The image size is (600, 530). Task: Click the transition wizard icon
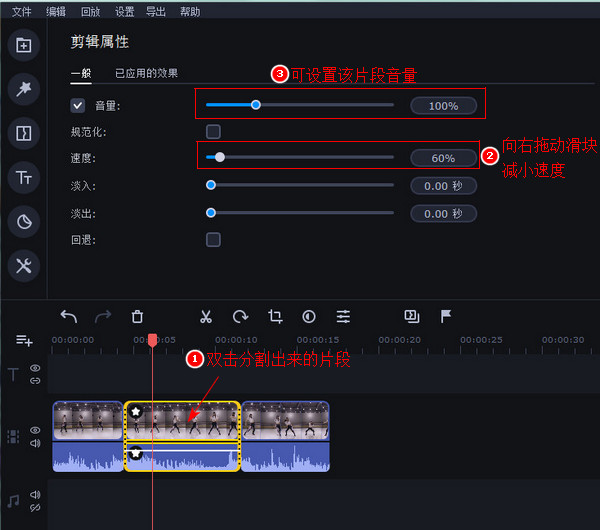412,316
